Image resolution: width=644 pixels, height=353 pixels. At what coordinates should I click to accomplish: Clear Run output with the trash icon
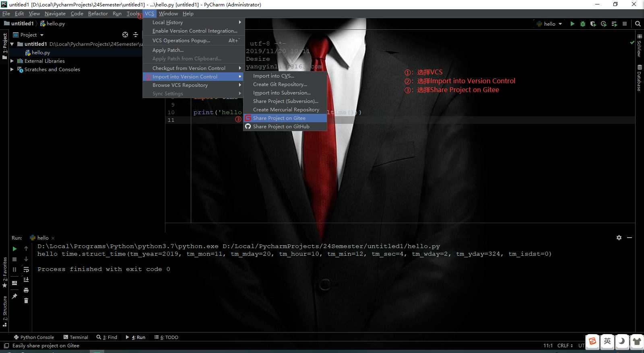coord(26,301)
